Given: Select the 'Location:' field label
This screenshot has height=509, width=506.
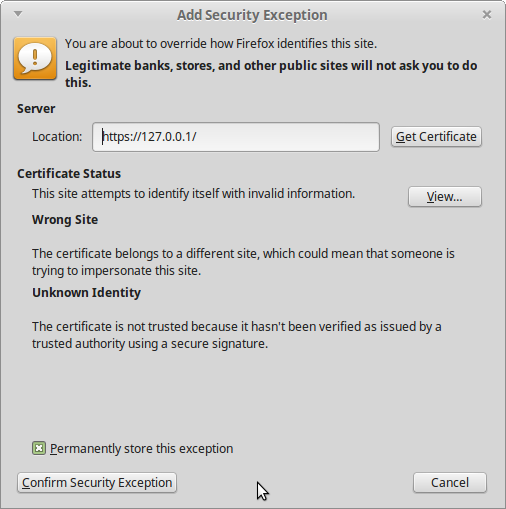Looking at the screenshot, I should 57,137.
